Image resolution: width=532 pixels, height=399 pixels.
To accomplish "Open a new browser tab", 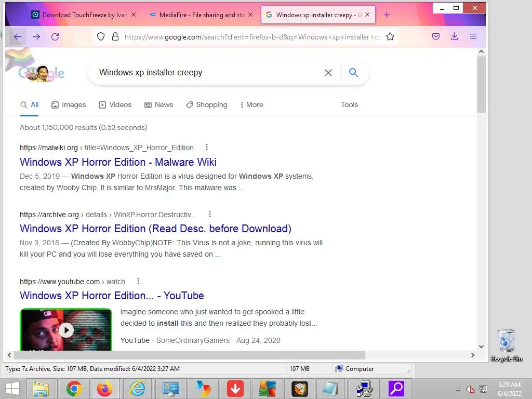I will click(387, 15).
